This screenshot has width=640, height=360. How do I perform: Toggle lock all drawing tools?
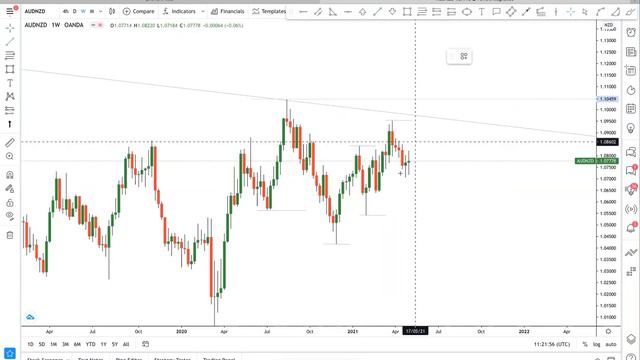[10, 202]
